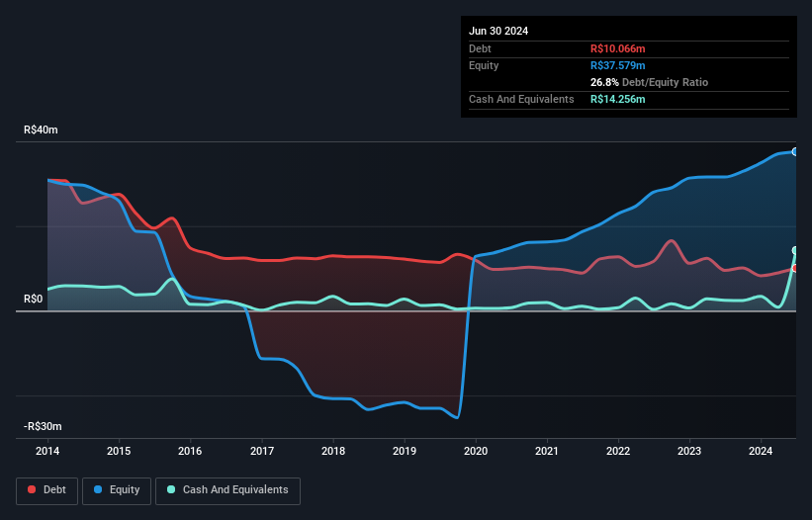
Task: Click the 2016 x-axis year label
Action: click(x=190, y=451)
